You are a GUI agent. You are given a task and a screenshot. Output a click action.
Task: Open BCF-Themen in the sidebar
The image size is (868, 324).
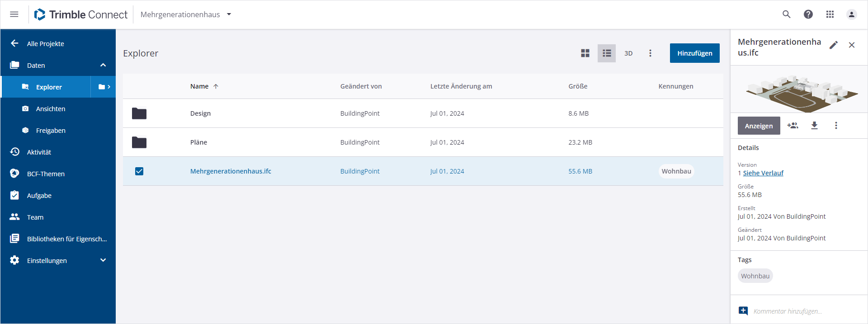tap(46, 174)
